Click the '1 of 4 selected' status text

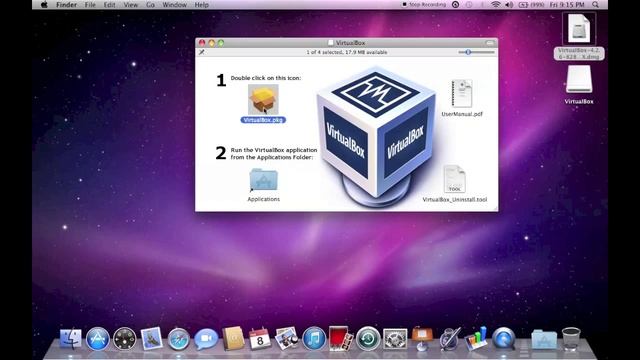(347, 52)
